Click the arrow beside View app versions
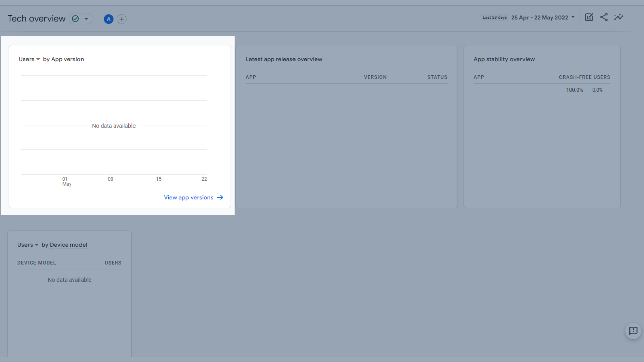This screenshot has width=644, height=362. pos(220,197)
